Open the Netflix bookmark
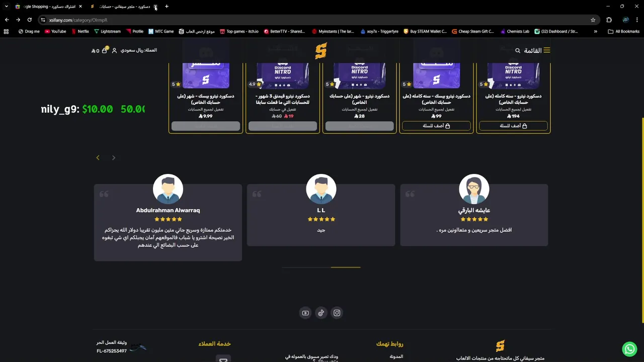This screenshot has width=644, height=362. [x=80, y=31]
